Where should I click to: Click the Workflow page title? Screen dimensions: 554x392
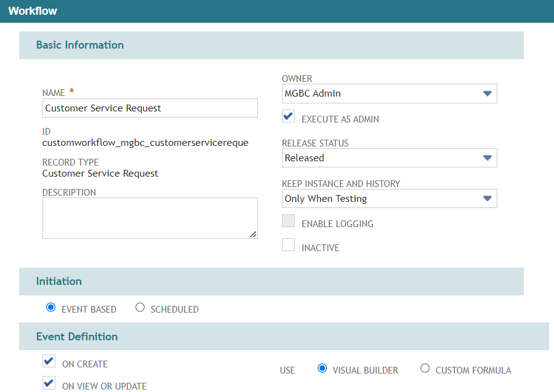pyautogui.click(x=33, y=11)
